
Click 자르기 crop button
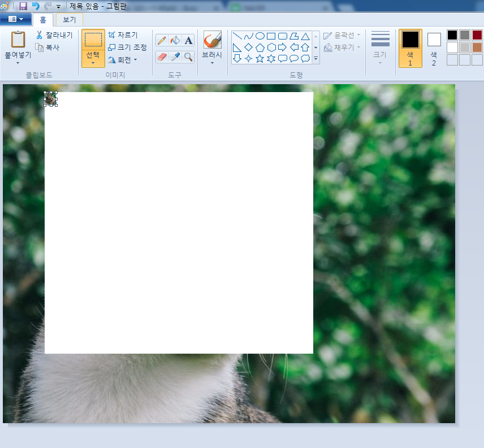click(123, 35)
